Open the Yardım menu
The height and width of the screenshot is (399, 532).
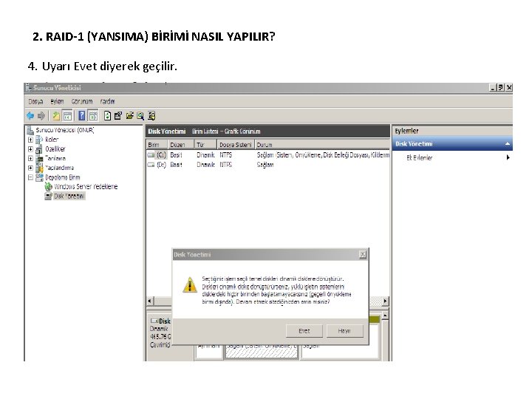coord(107,101)
